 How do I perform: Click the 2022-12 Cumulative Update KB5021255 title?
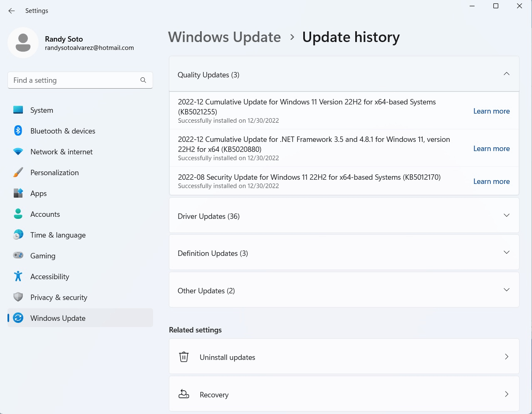tap(307, 107)
